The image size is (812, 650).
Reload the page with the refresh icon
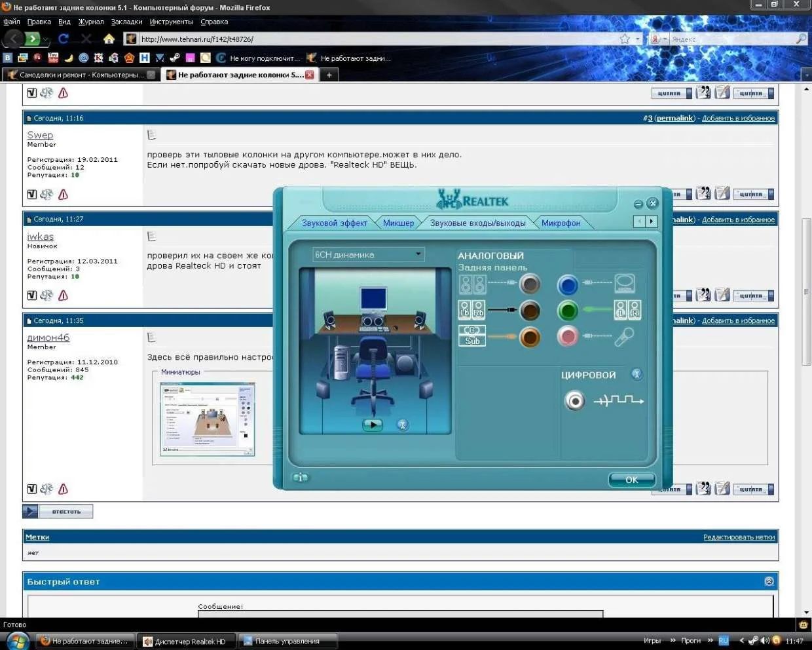click(64, 39)
